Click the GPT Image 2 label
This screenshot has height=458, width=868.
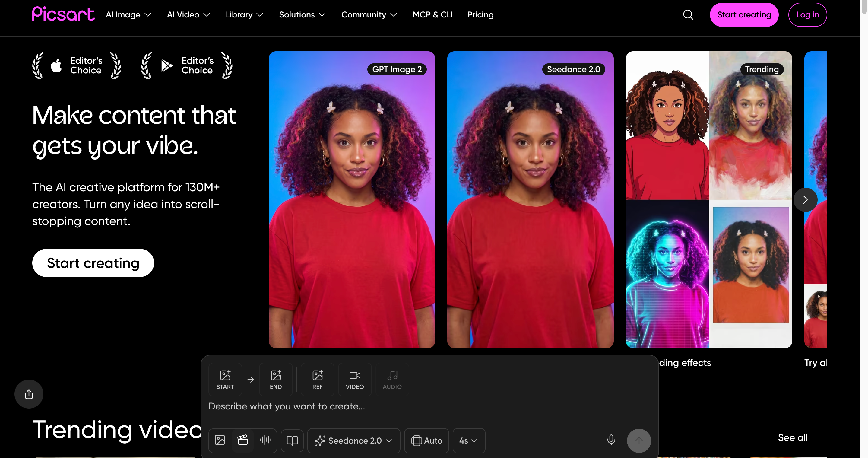coord(397,69)
